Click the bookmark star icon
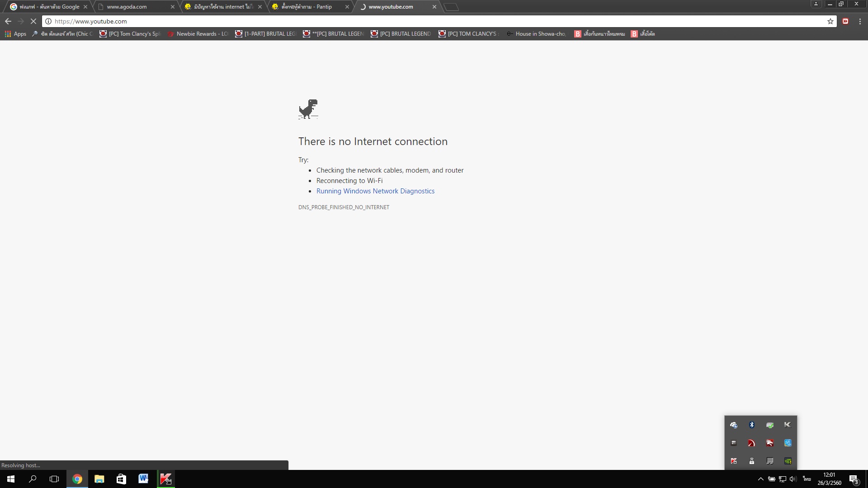This screenshot has height=488, width=868. pos(830,21)
